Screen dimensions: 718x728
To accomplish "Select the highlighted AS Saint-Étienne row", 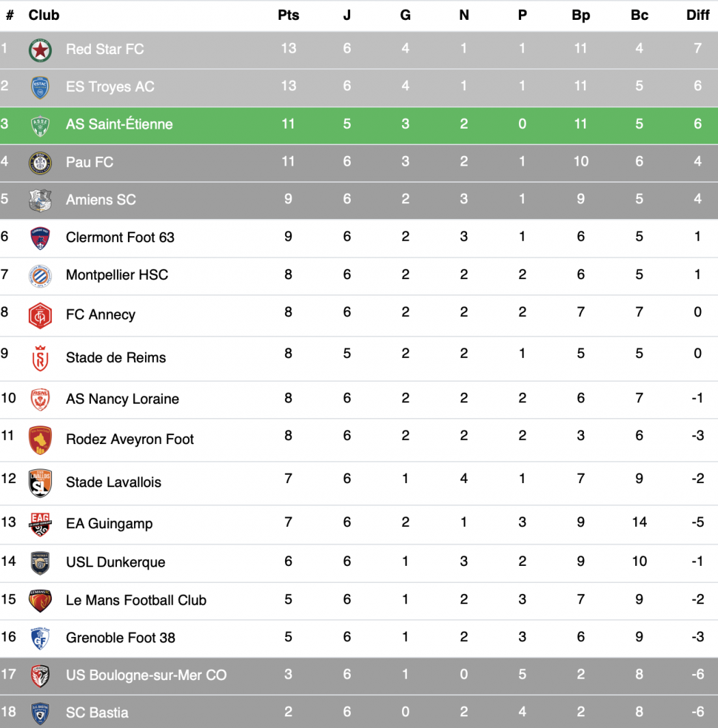I will tap(359, 125).
